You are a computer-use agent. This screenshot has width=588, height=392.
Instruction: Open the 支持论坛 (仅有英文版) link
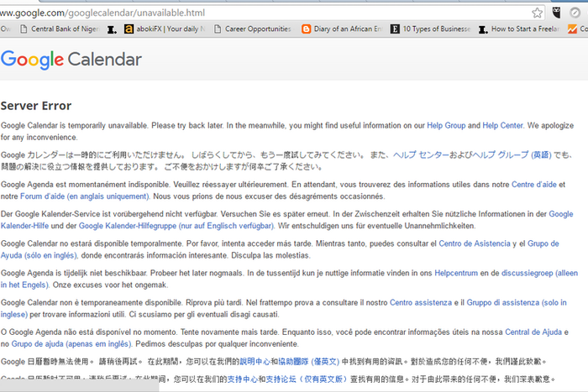pyautogui.click(x=307, y=379)
